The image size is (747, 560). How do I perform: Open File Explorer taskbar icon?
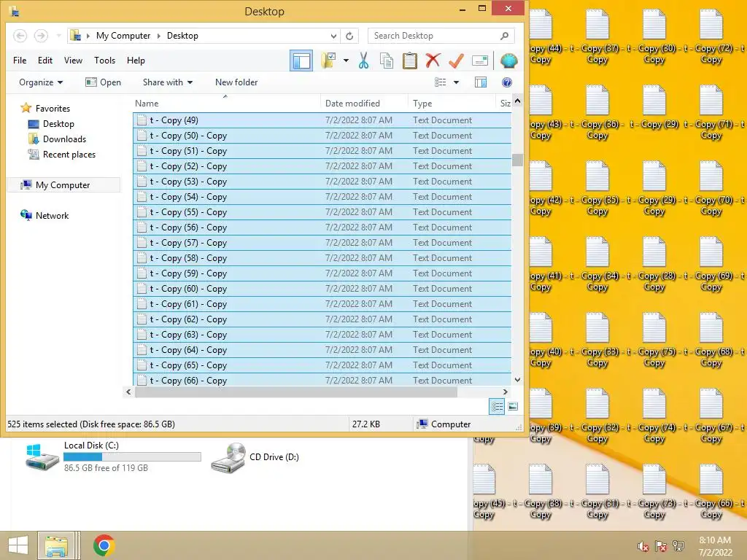coord(56,545)
